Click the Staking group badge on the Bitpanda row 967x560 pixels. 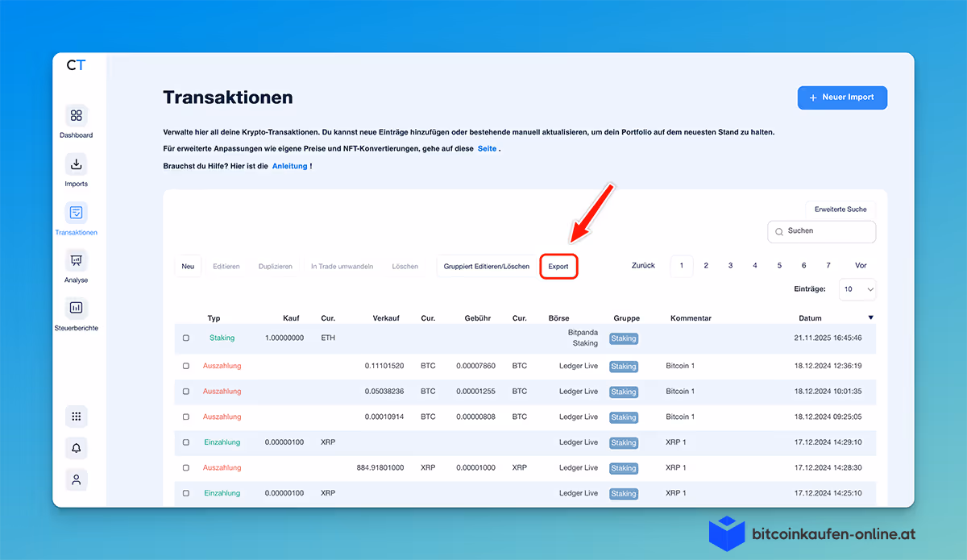(x=623, y=338)
